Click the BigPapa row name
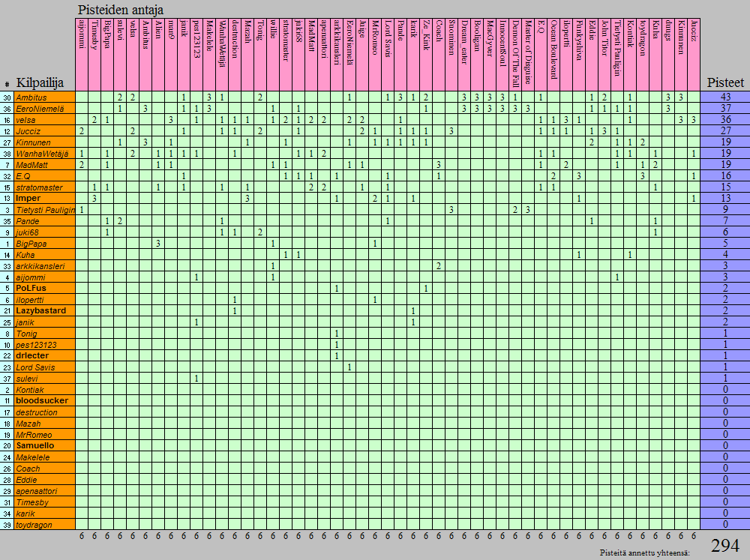The height and width of the screenshot is (560, 750). [44, 244]
